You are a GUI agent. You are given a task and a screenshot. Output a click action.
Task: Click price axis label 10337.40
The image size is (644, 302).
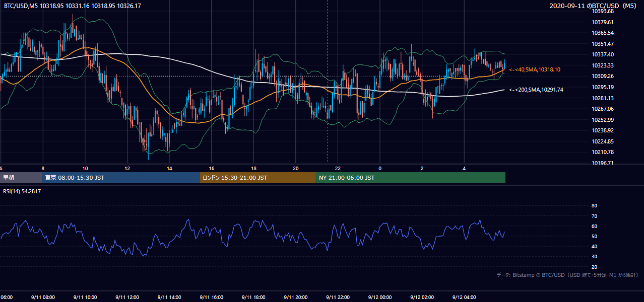pos(603,54)
